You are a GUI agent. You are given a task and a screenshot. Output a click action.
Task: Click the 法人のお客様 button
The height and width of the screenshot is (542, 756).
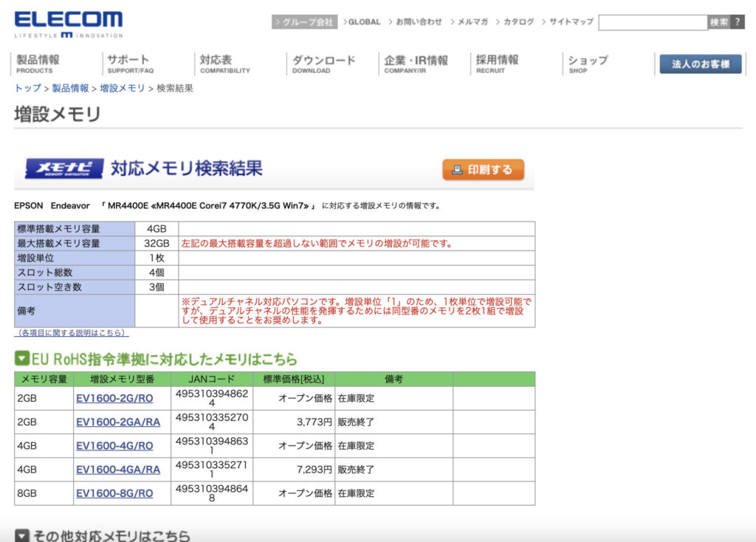pos(701,64)
